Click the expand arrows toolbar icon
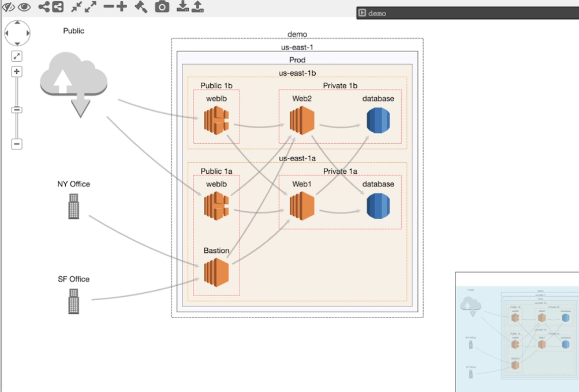 [x=91, y=7]
